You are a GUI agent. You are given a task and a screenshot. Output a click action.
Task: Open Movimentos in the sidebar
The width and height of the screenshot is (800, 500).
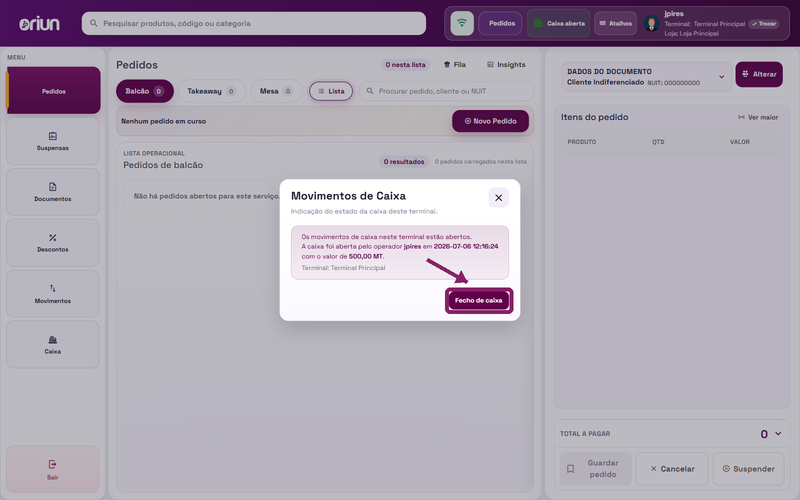click(53, 294)
